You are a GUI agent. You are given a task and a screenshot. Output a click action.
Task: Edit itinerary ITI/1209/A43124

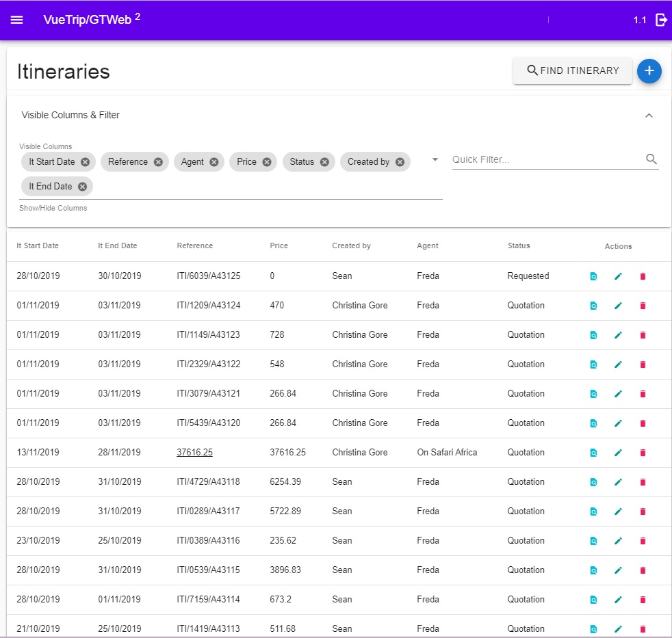pyautogui.click(x=618, y=306)
